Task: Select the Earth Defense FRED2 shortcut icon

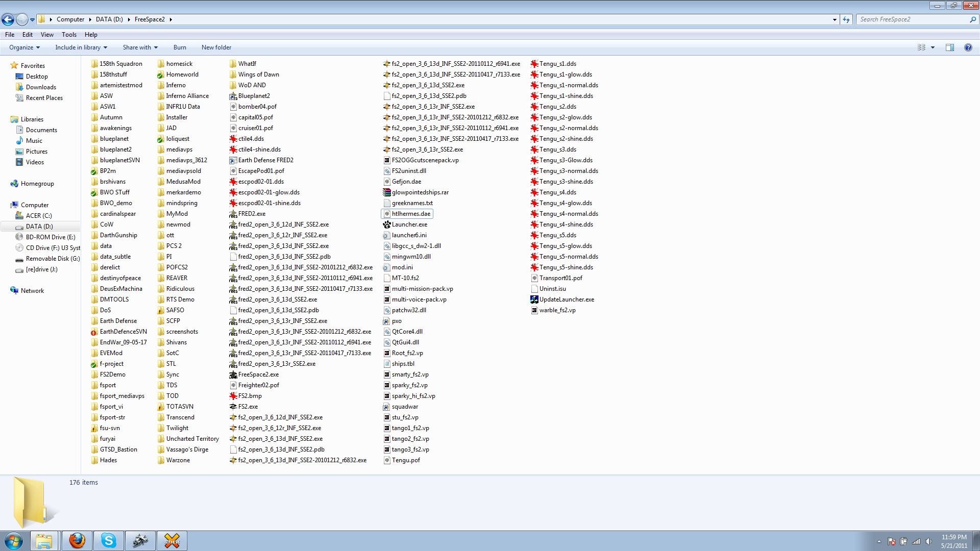Action: pos(233,160)
